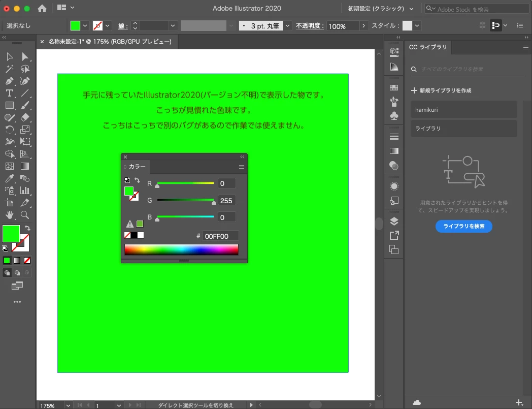Viewport: 532px width, 409px height.
Task: Set toolbar paint mode to Gradient
Action: [17, 261]
